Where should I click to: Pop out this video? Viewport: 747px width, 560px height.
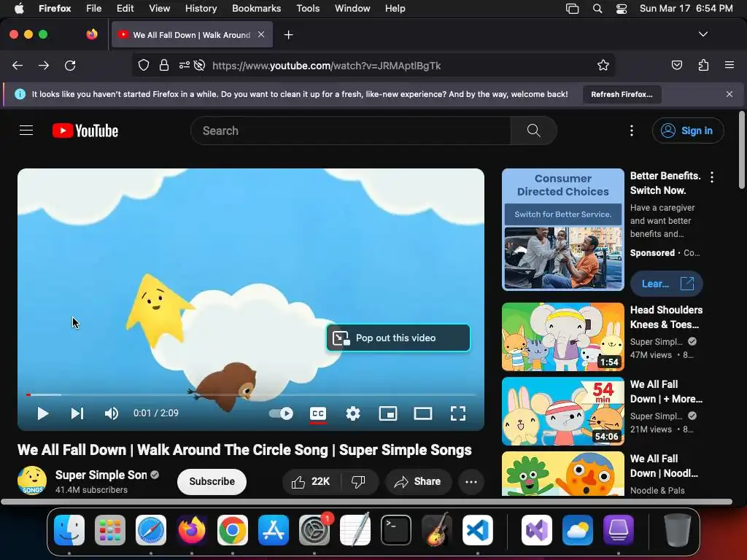click(398, 338)
